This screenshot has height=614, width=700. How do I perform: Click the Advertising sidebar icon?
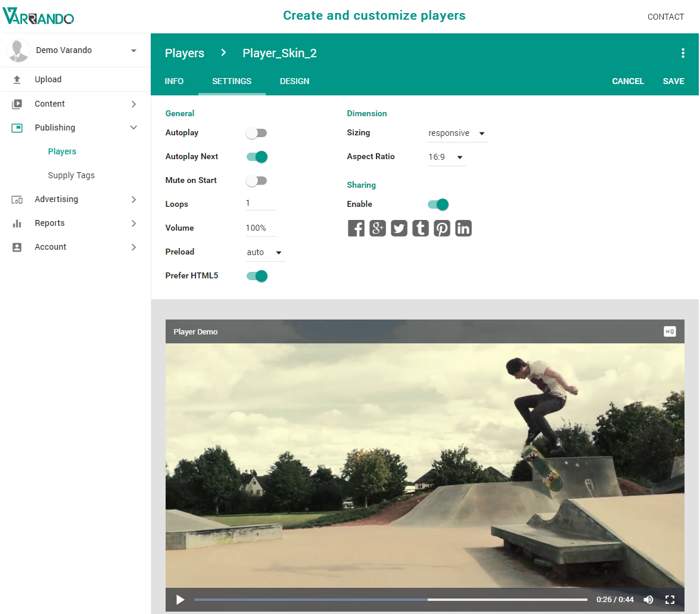pyautogui.click(x=18, y=199)
